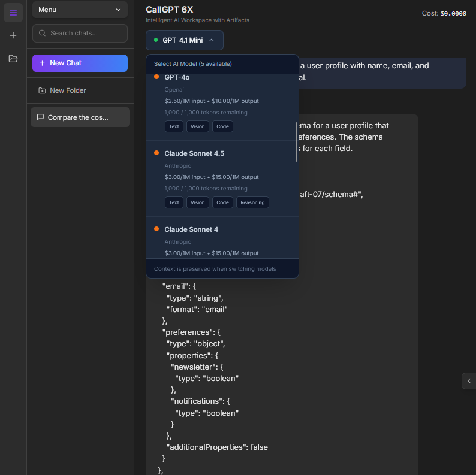The width and height of the screenshot is (476, 475).
Task: Click the model list scrollbar
Action: 296,141
